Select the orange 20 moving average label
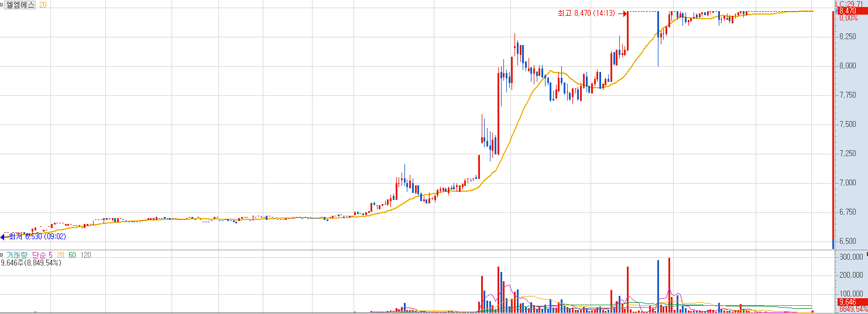 click(43, 5)
